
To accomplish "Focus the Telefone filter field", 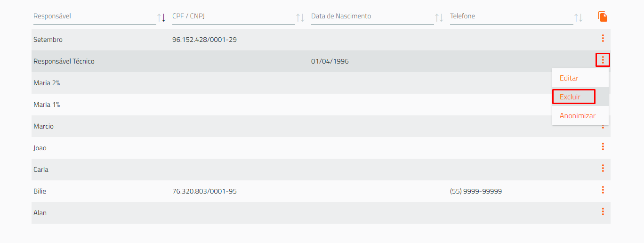I will pos(511,16).
